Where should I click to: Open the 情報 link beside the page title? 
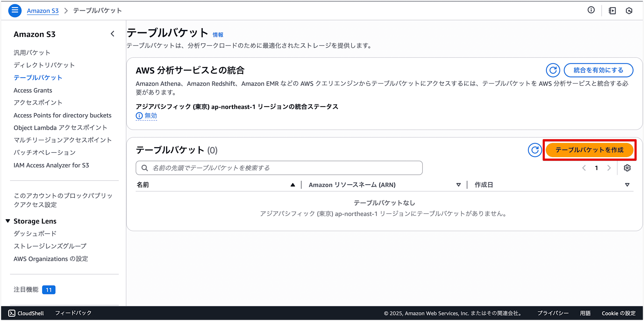(218, 35)
